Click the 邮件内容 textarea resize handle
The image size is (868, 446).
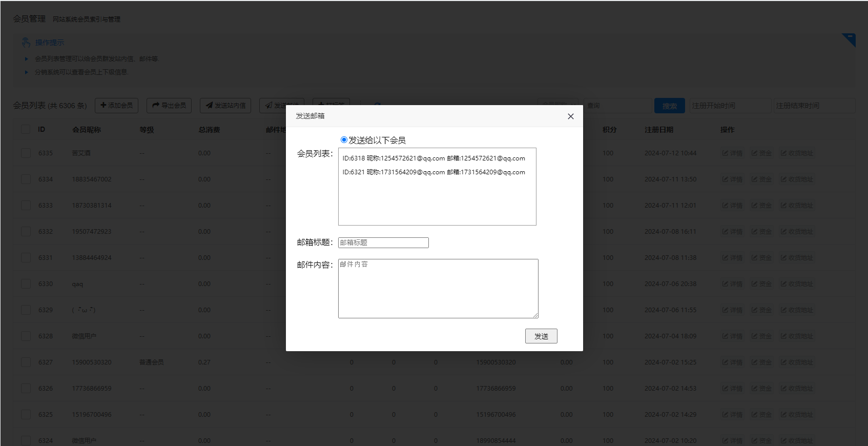tap(535, 315)
